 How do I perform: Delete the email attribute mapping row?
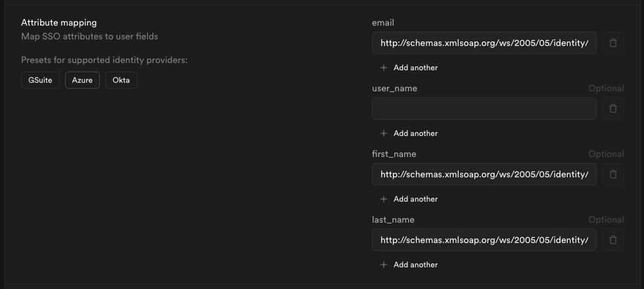613,43
